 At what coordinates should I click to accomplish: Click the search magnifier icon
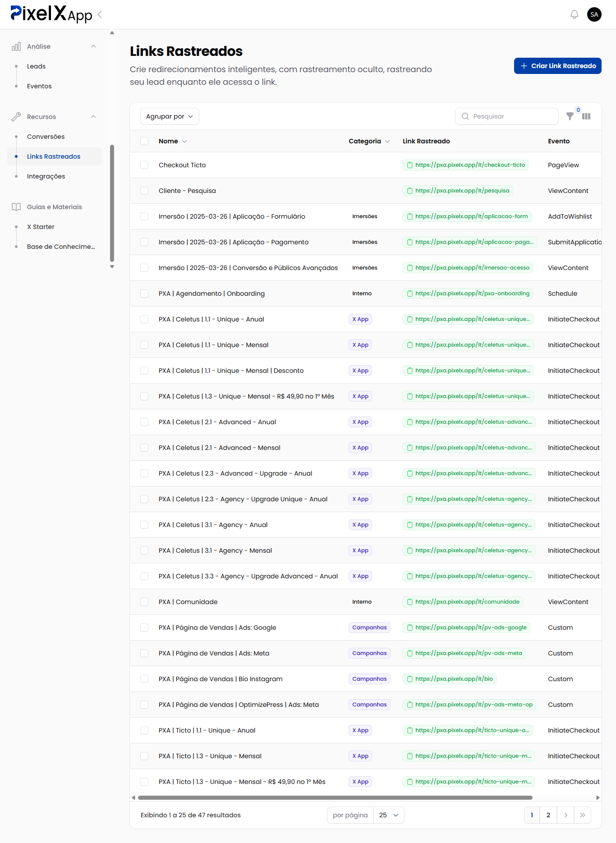[x=465, y=116]
